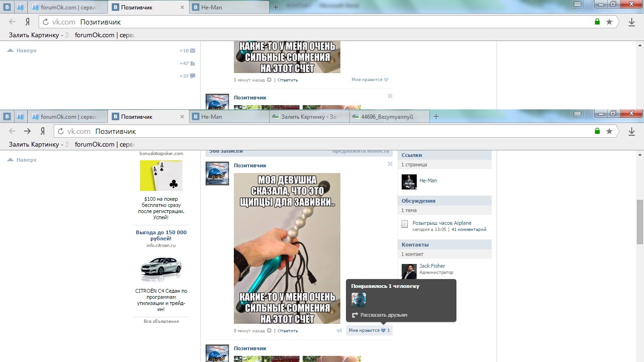
Task: Open the 'Контакты' section header
Action: point(445,245)
